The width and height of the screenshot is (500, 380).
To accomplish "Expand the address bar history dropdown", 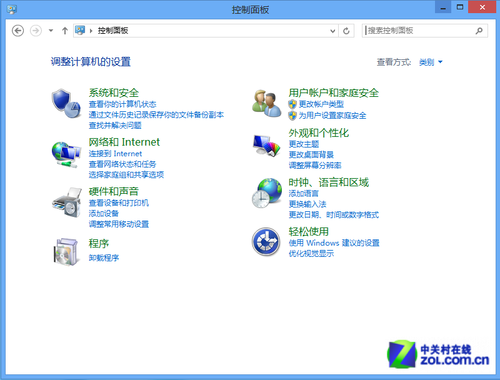I will pos(332,31).
